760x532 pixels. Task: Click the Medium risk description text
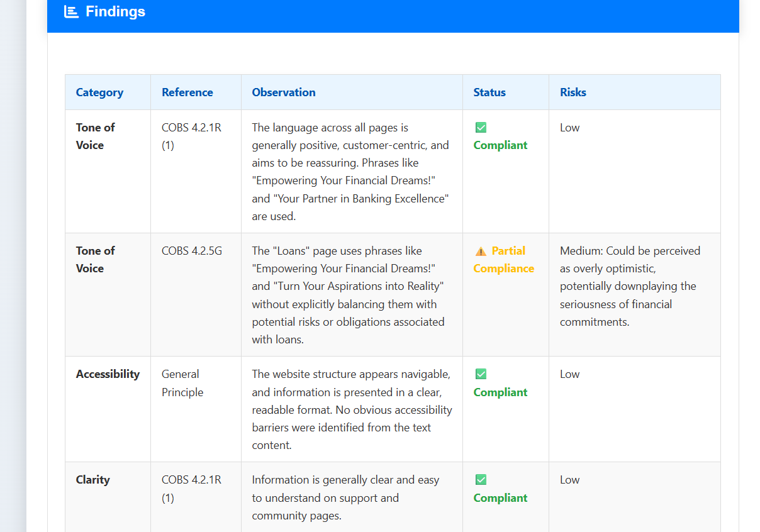pos(629,286)
